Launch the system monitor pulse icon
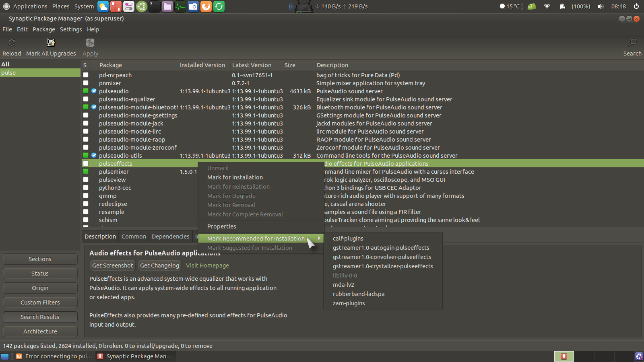This screenshot has height=362, width=644. click(180, 6)
